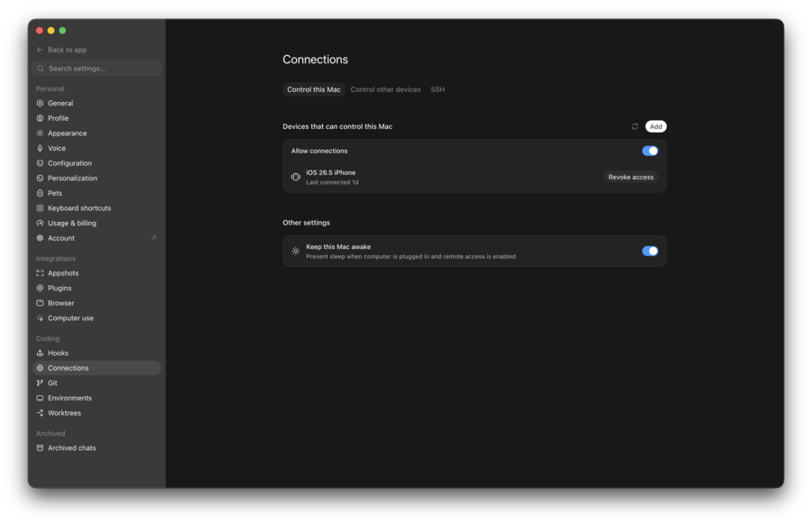
Task: Click the Personalization icon
Action: (x=40, y=178)
